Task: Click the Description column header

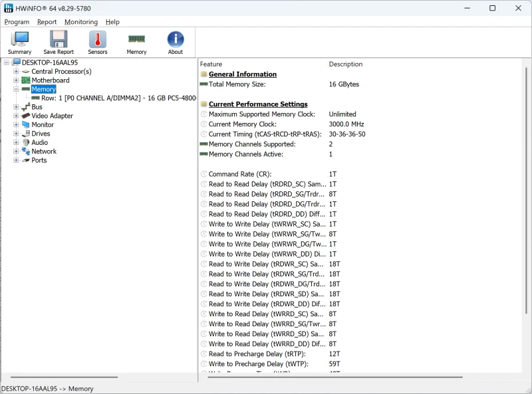Action: pos(345,64)
